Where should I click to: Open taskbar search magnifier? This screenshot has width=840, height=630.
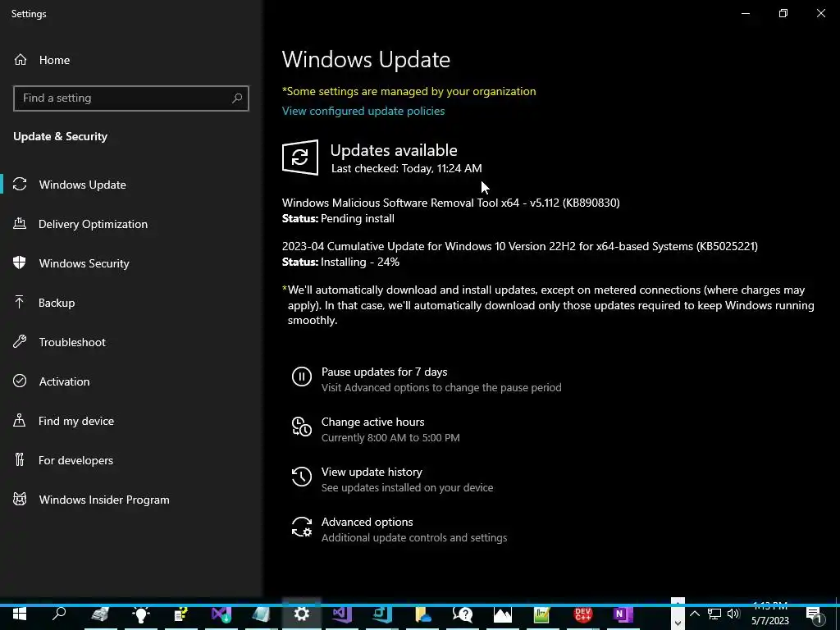[59, 614]
